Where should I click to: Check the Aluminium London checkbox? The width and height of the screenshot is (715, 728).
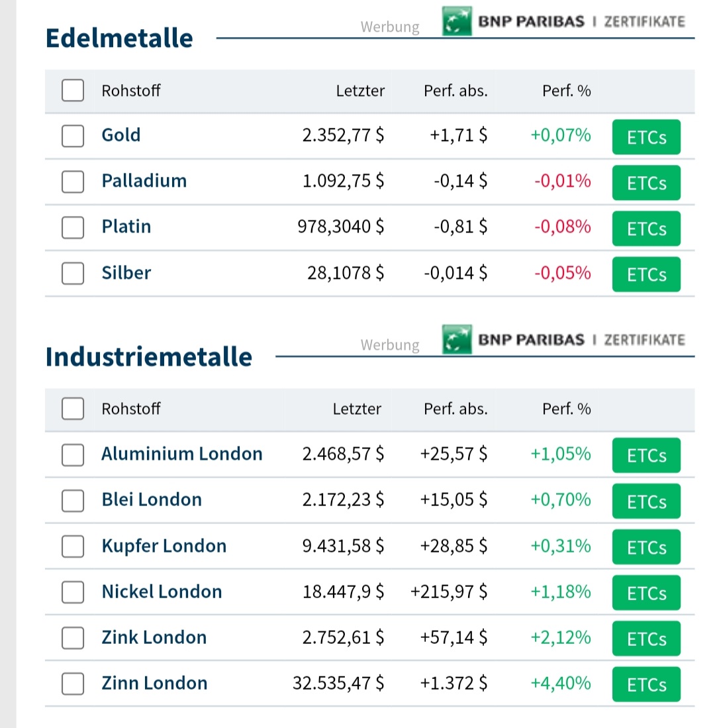click(x=73, y=454)
